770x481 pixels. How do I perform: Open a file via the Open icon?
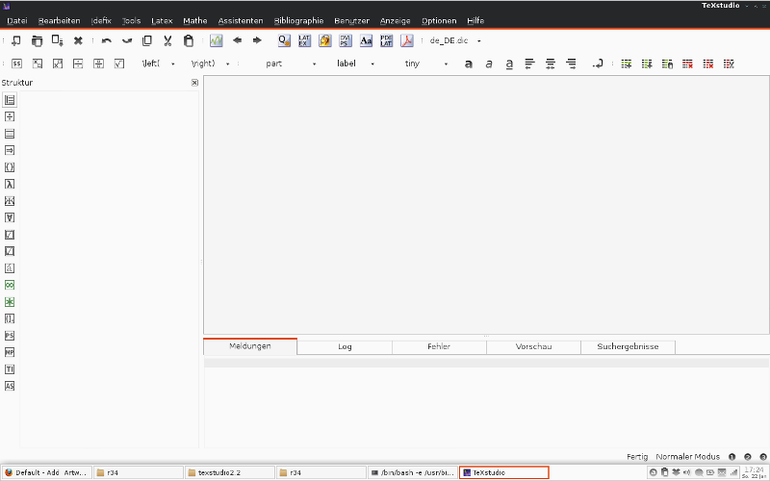[x=37, y=41]
